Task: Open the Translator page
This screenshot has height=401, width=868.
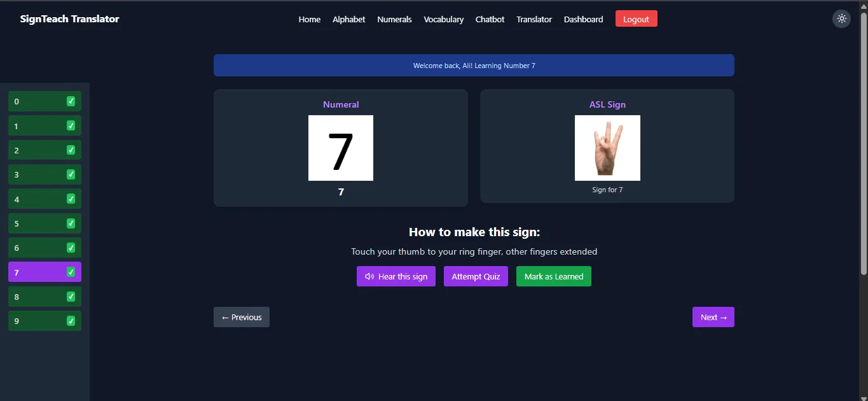Action: pyautogui.click(x=534, y=19)
